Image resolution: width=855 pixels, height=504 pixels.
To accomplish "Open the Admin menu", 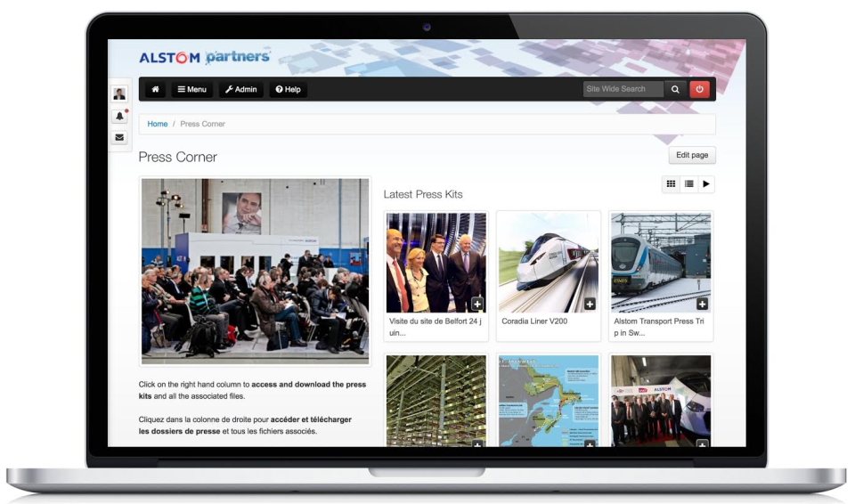I will coord(241,89).
